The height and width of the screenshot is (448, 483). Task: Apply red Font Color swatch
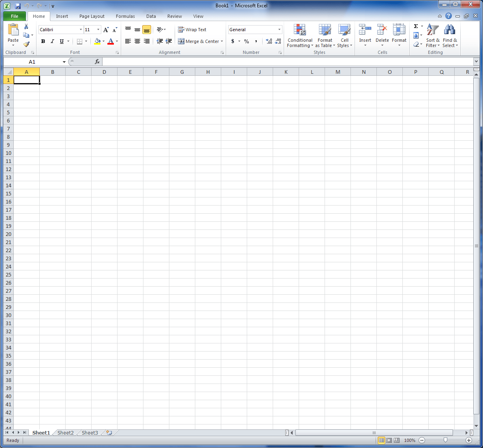[111, 41]
